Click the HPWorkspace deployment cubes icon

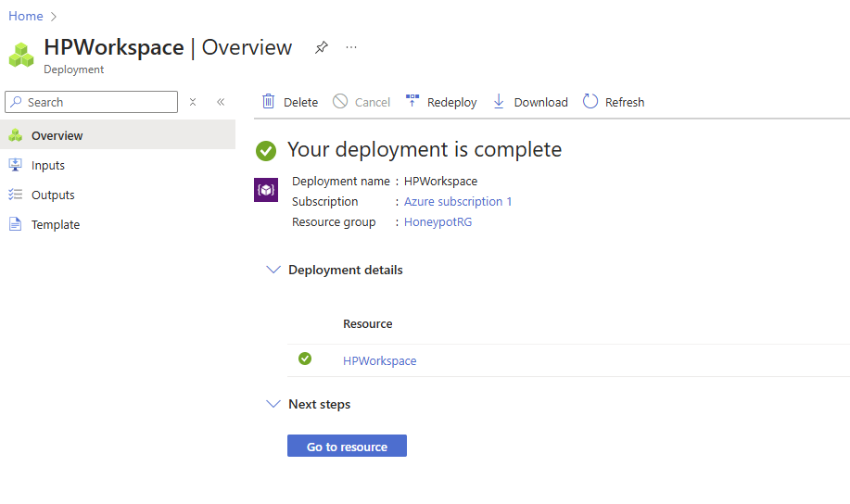click(x=21, y=55)
